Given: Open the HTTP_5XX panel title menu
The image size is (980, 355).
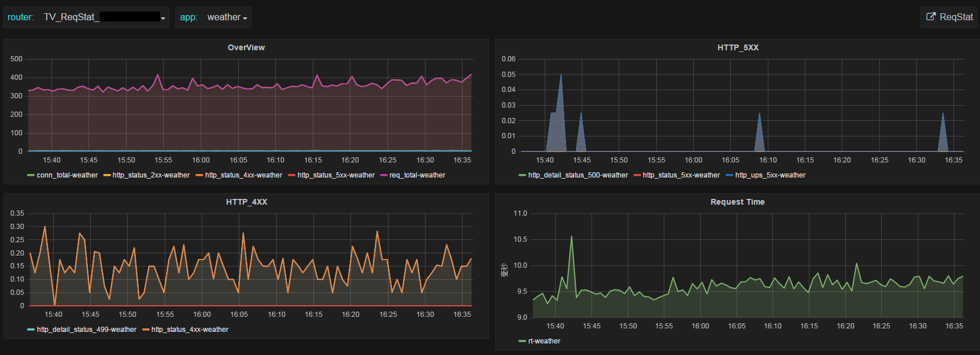Looking at the screenshot, I should tap(738, 47).
